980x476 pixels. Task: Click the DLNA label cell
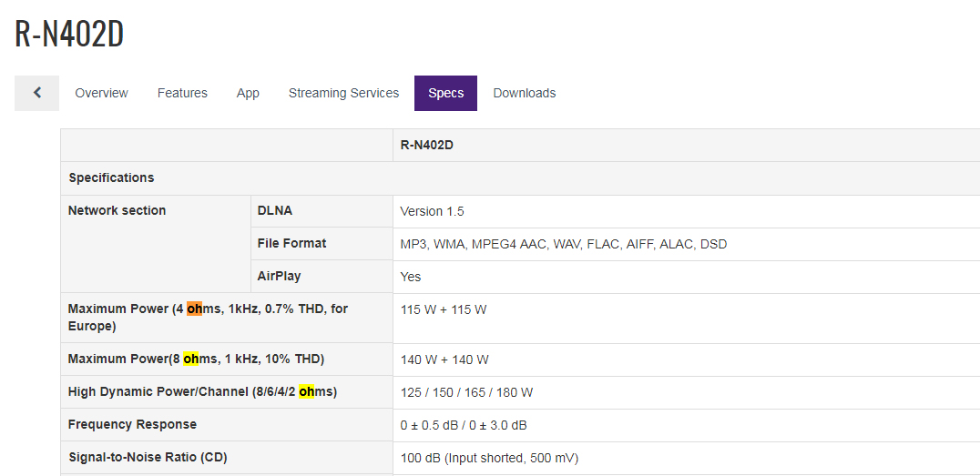(x=275, y=210)
